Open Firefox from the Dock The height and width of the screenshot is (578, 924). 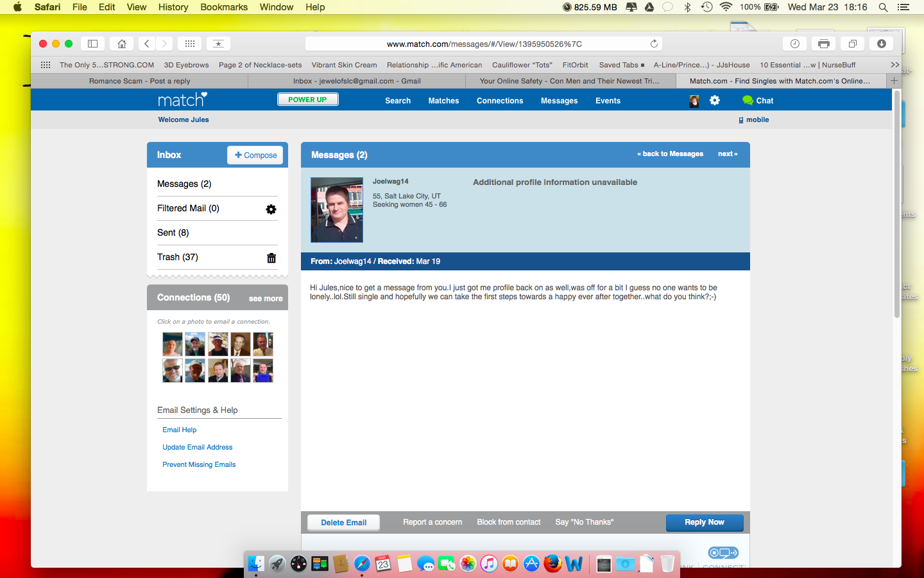pyautogui.click(x=552, y=563)
